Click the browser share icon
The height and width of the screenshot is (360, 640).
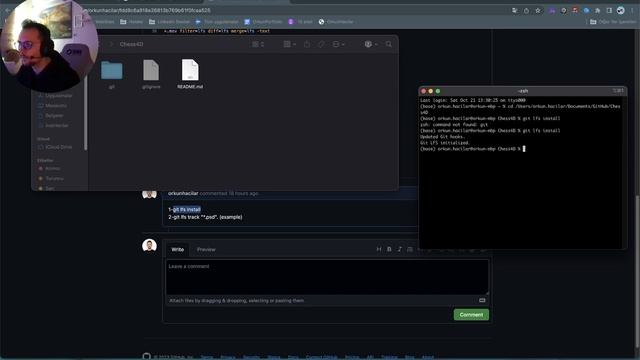click(526, 11)
